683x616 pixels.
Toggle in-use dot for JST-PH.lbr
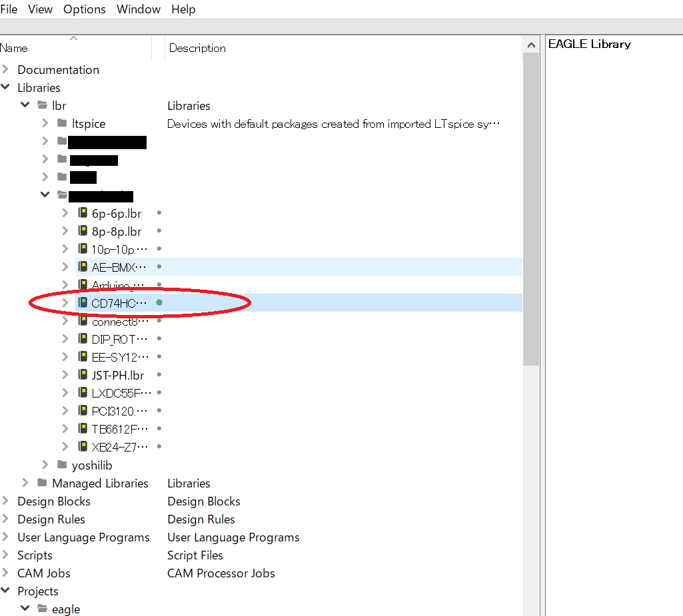tap(159, 374)
